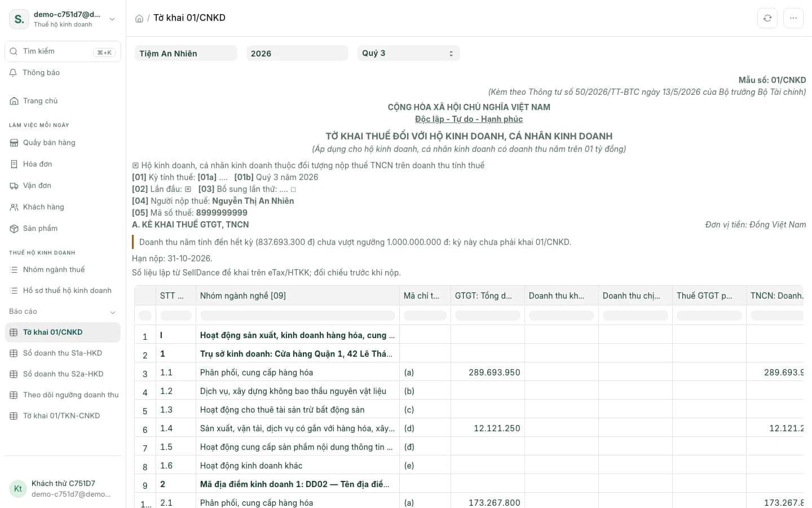Image resolution: width=812 pixels, height=508 pixels.
Task: Collapse the Báo cáo section chevron
Action: pyautogui.click(x=112, y=312)
